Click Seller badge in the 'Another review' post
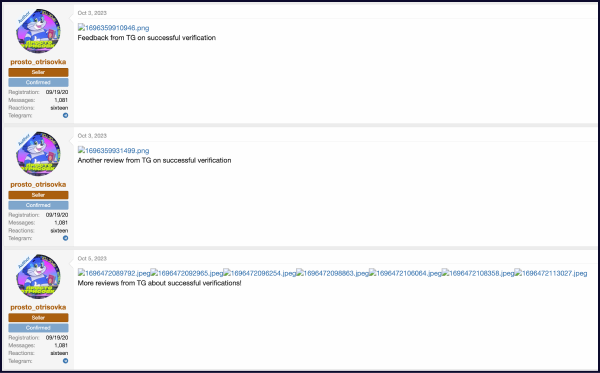This screenshot has width=600, height=373. click(38, 195)
